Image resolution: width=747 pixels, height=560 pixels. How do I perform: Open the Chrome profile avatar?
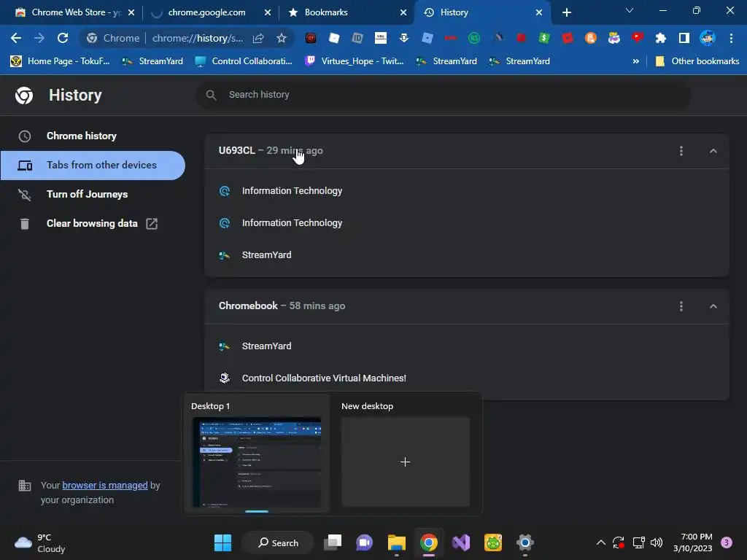point(707,38)
